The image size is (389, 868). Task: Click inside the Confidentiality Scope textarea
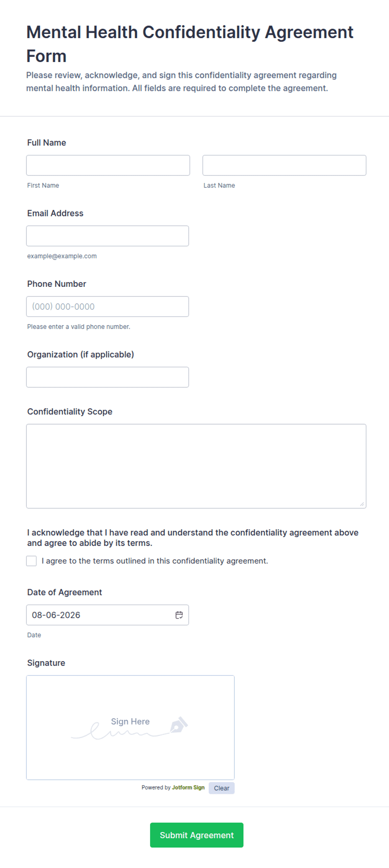(x=196, y=466)
